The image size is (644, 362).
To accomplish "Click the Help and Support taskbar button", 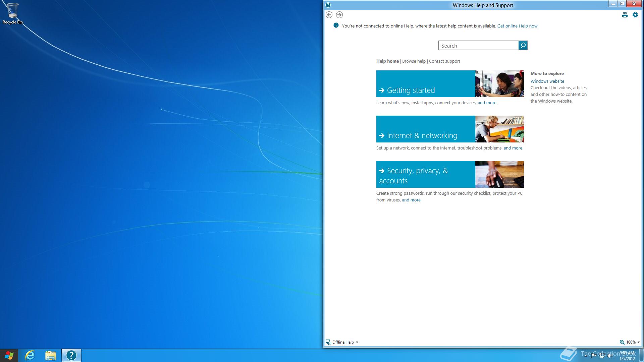I will (71, 355).
